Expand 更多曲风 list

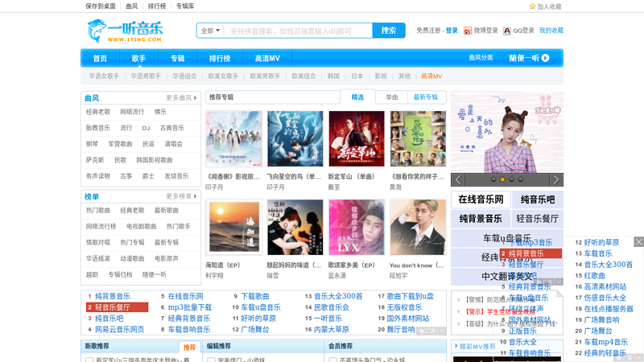(x=181, y=97)
